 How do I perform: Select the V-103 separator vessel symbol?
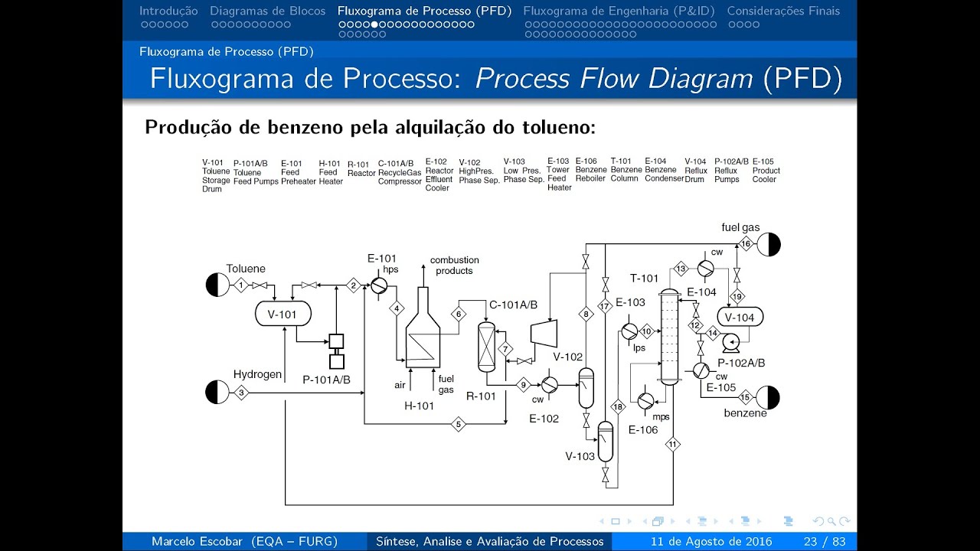606,442
